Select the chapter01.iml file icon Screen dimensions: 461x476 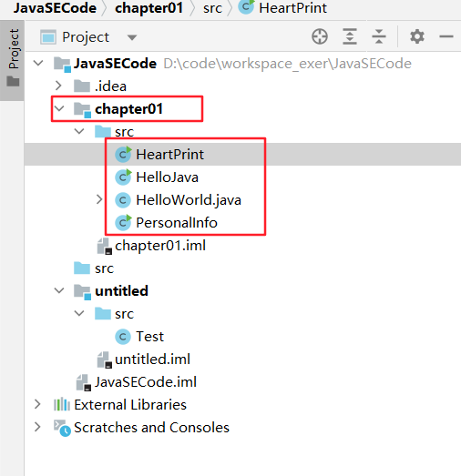(104, 246)
